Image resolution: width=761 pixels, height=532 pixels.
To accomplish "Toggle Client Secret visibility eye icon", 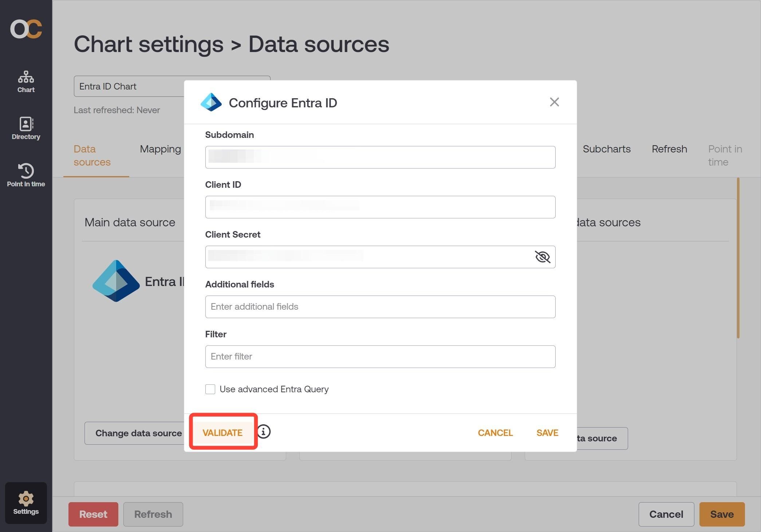I will [542, 257].
